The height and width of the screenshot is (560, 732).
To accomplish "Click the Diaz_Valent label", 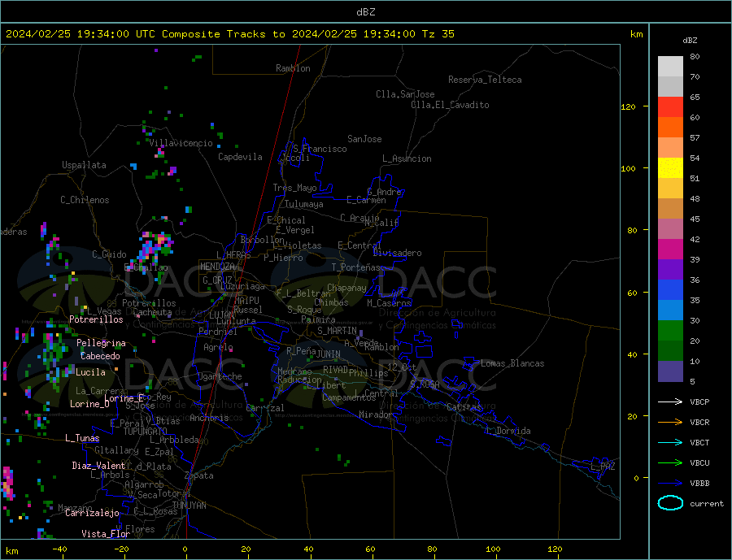I will tap(98, 466).
